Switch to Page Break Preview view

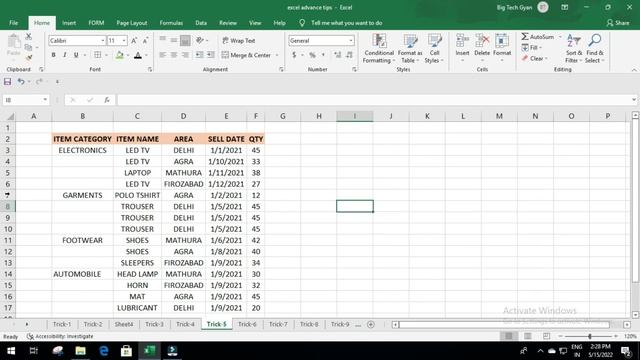pos(547,336)
